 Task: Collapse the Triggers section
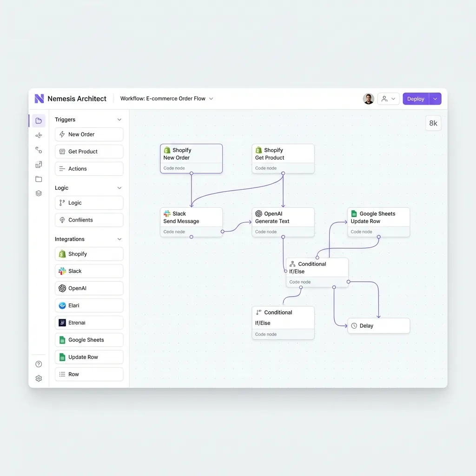tap(119, 119)
